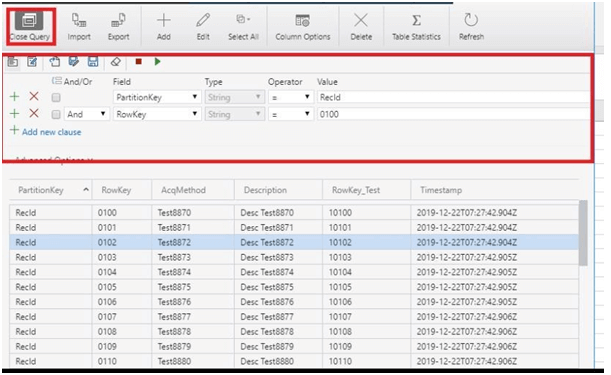This screenshot has height=375, width=611.
Task: Open the Operator dropdown on RowKey row
Action: tap(291, 114)
